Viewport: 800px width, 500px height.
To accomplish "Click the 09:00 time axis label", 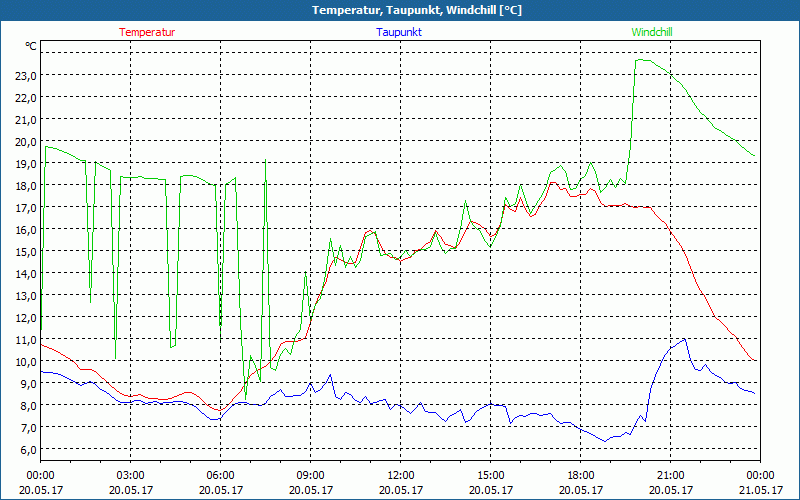I will pos(310,476).
